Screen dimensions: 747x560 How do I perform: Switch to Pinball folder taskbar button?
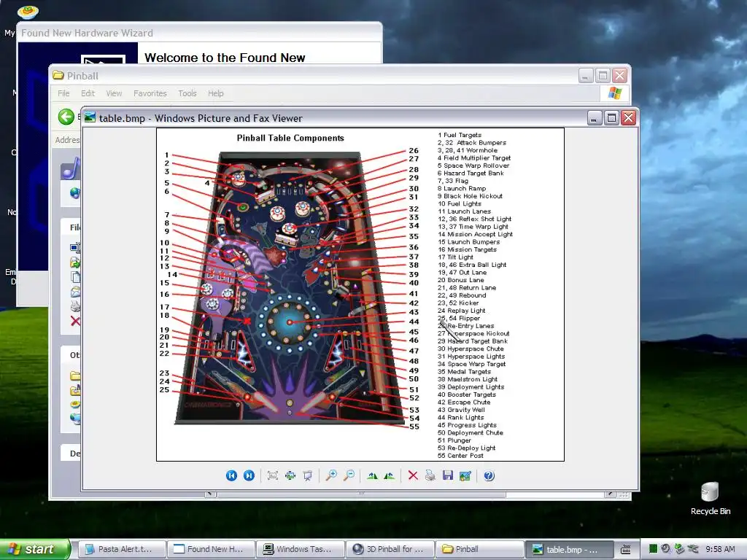pos(479,549)
